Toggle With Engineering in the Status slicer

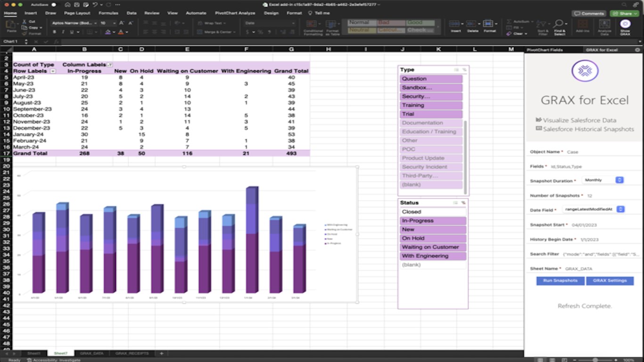pyautogui.click(x=433, y=256)
